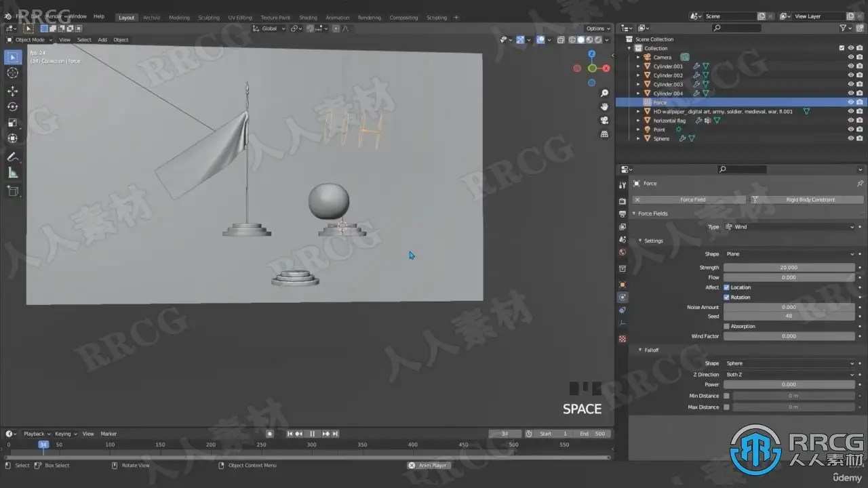The image size is (868, 488).
Task: Switch to the Modeling workspace tab
Action: [179, 18]
